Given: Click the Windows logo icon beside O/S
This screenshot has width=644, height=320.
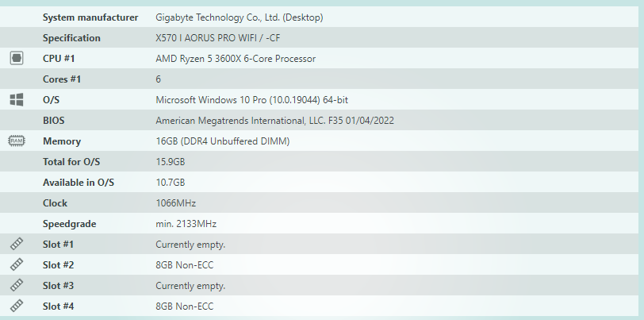Looking at the screenshot, I should coord(17,99).
